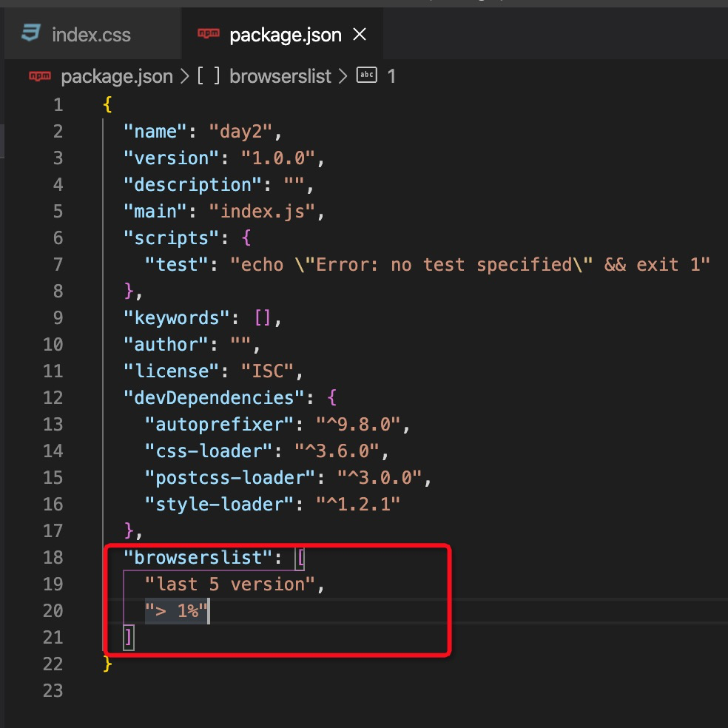Close the package.json tab
The image size is (728, 728).
coord(360,34)
